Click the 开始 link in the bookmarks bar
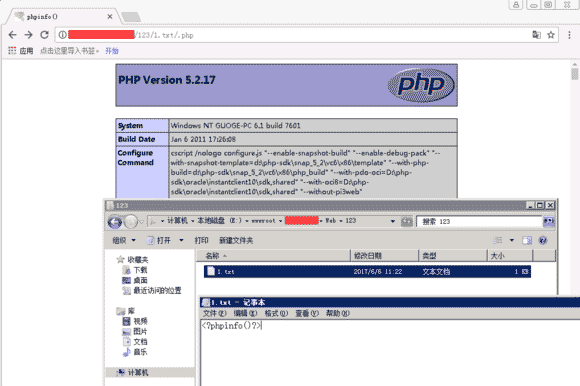 112,51
